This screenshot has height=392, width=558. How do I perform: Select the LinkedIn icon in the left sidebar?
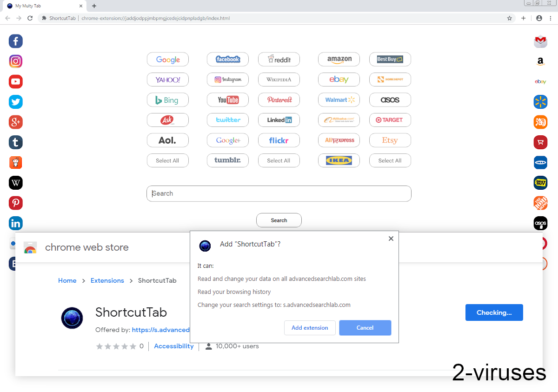(x=15, y=223)
